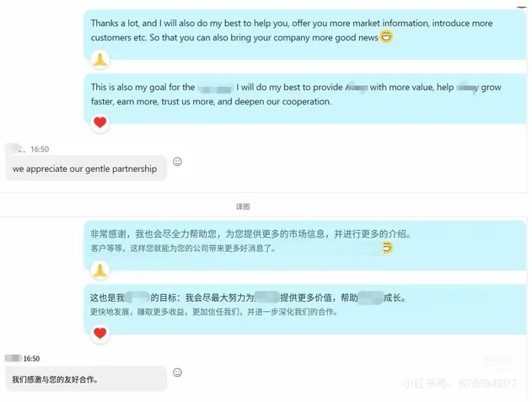Select the '这也是我' translated message bubble
The width and height of the screenshot is (532, 402).
pos(305,309)
